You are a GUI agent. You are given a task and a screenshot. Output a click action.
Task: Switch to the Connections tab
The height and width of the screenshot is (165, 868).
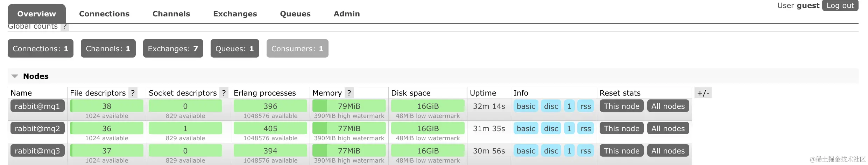pos(104,14)
